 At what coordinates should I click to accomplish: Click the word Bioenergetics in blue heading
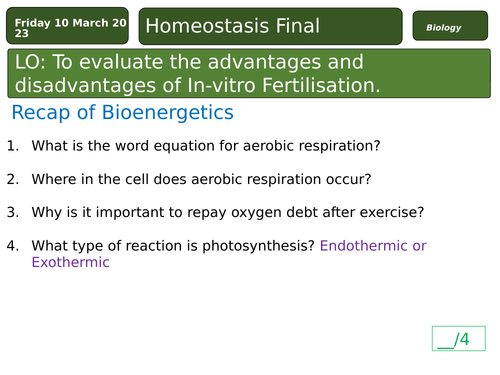(x=168, y=112)
